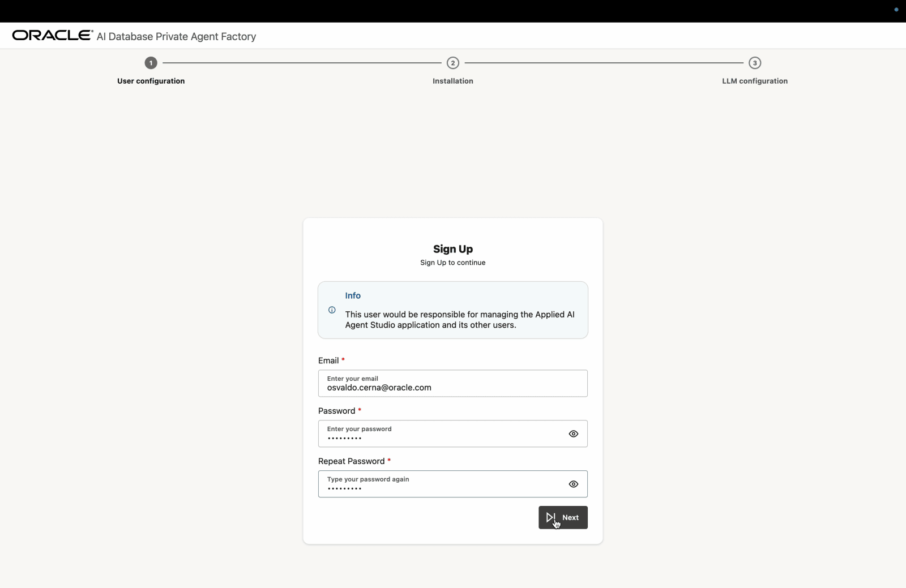
Task: Click the Oracle logo in the header
Action: tap(52, 35)
